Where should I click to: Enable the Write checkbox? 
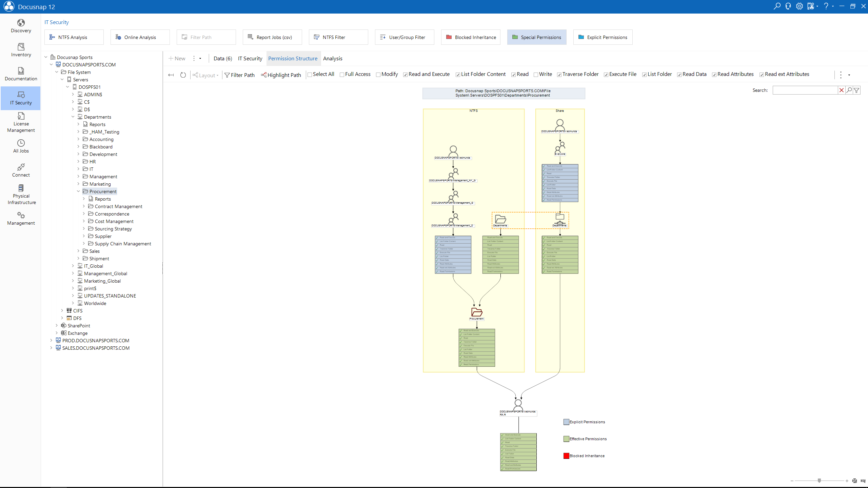[536, 75]
